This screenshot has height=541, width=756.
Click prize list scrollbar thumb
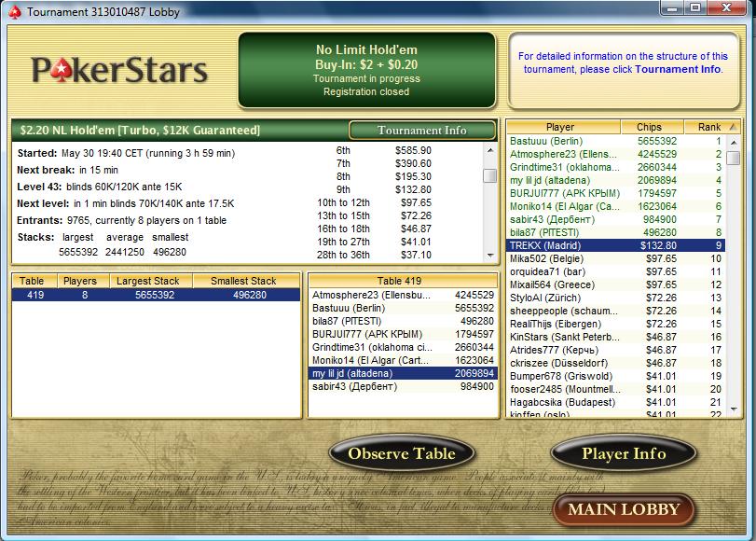(489, 175)
